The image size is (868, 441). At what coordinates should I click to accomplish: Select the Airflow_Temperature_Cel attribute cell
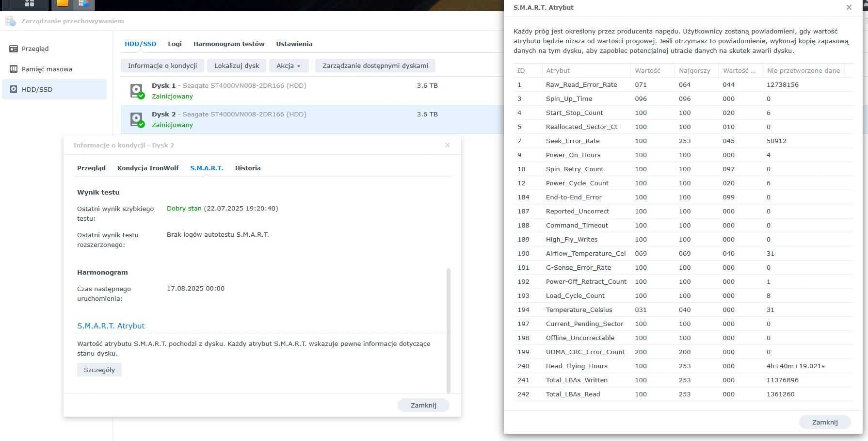click(586, 253)
